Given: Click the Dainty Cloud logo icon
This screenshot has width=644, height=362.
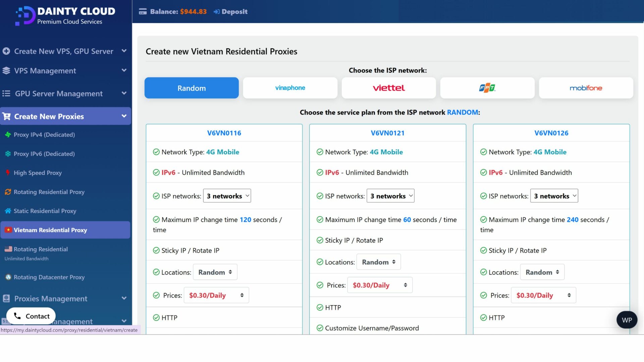Looking at the screenshot, I should tap(25, 16).
